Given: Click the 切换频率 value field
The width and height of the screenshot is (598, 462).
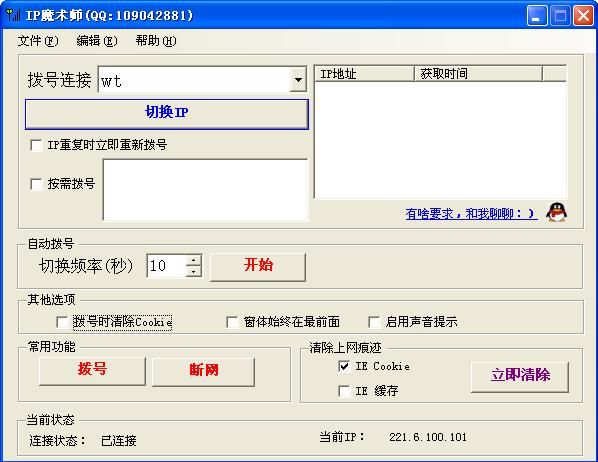Looking at the screenshot, I should [x=167, y=266].
